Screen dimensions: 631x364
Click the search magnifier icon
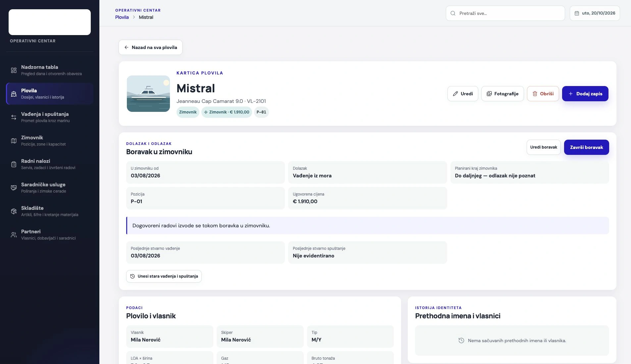click(453, 13)
